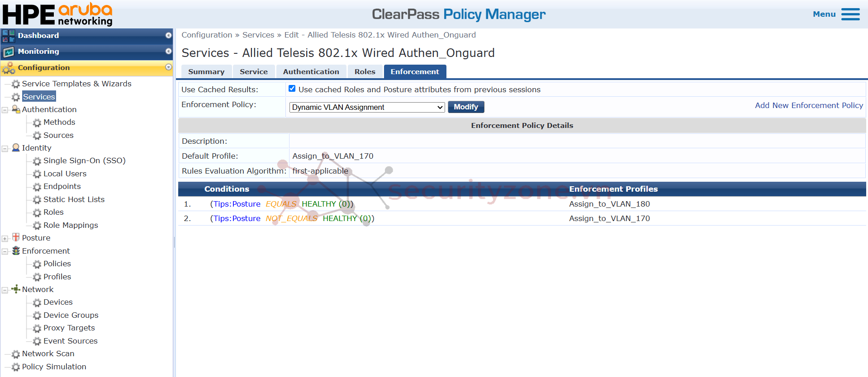Screen dimensions: 868x377
Task: Click the Enforcement Profiles column header
Action: coord(613,189)
